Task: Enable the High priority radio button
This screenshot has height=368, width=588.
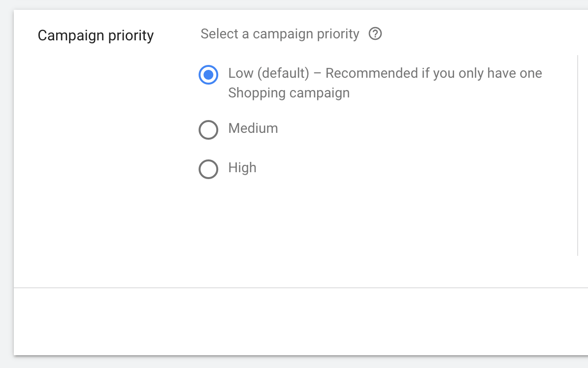Action: click(208, 169)
